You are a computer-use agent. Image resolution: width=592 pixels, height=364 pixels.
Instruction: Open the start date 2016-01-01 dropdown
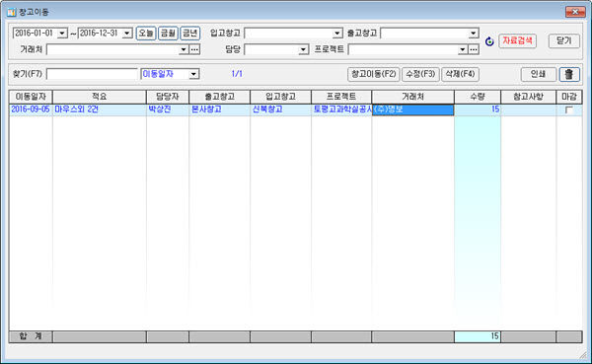pos(62,34)
